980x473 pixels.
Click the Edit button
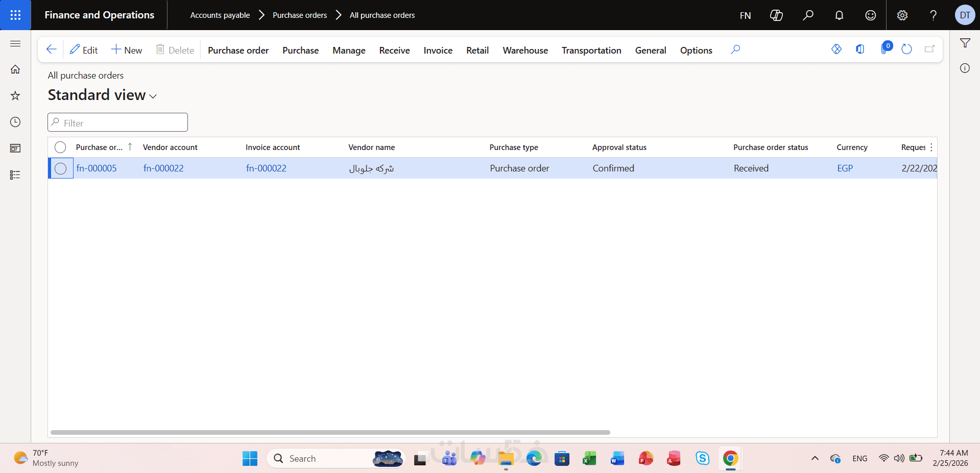[84, 50]
